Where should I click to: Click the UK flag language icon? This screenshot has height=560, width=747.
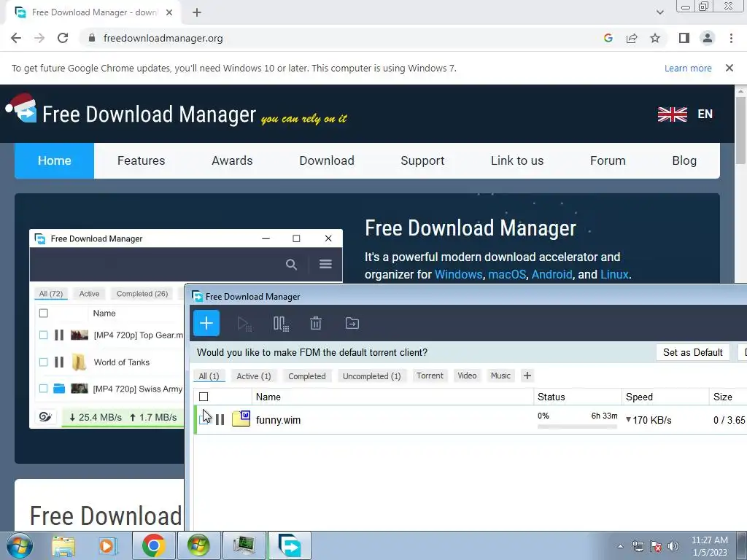click(x=672, y=114)
